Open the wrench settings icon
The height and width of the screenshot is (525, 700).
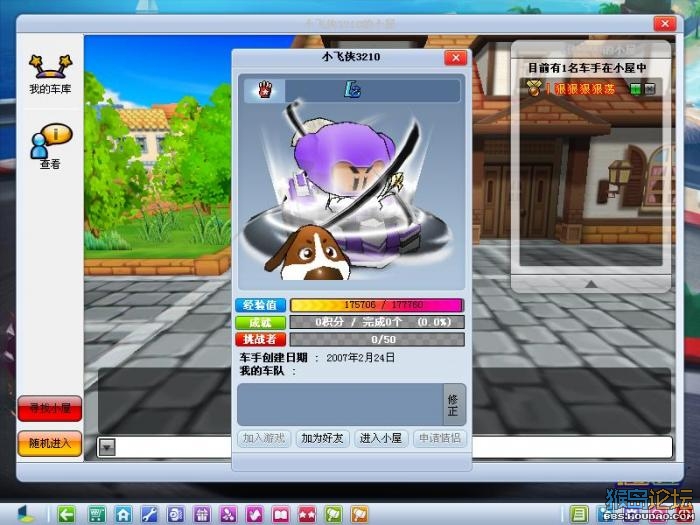coord(149,514)
